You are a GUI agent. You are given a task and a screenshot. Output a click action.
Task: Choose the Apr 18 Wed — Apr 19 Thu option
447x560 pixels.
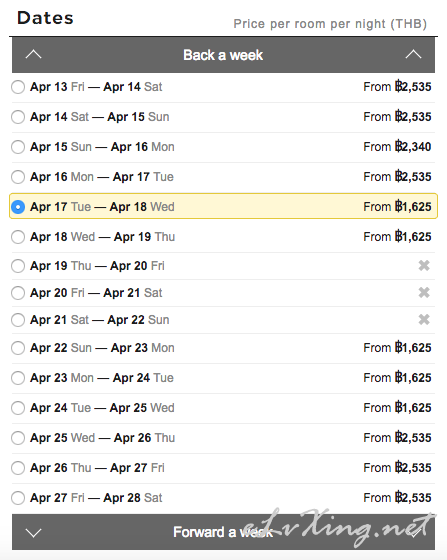point(18,237)
